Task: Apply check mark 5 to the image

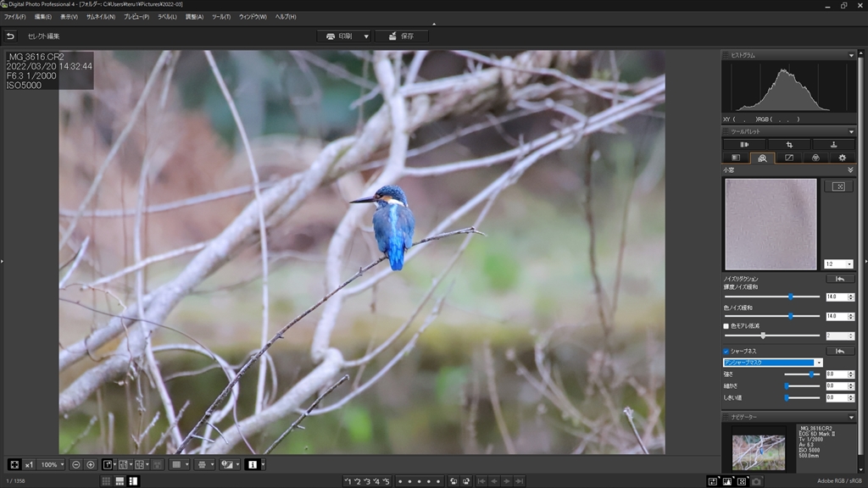Action: [x=386, y=481]
